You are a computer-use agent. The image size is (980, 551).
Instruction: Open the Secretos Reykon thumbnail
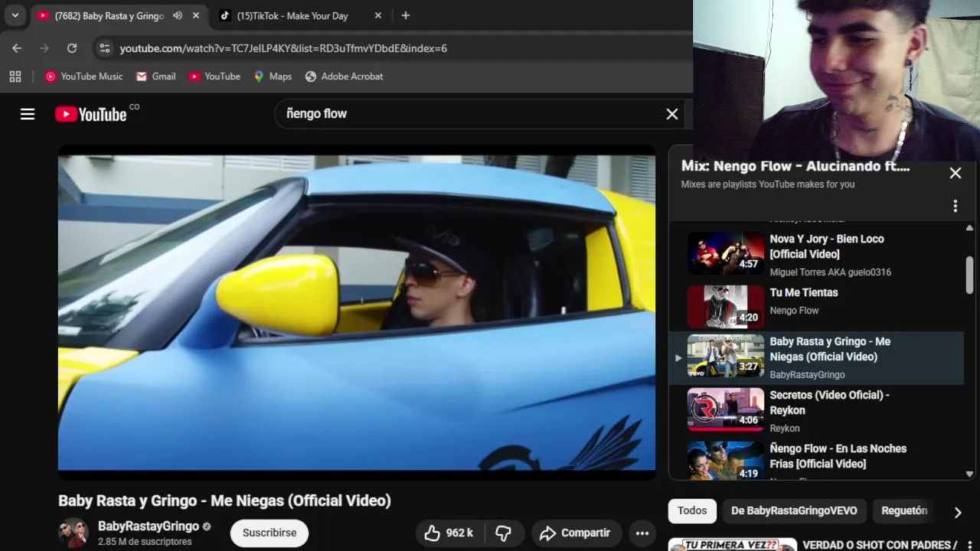click(725, 409)
